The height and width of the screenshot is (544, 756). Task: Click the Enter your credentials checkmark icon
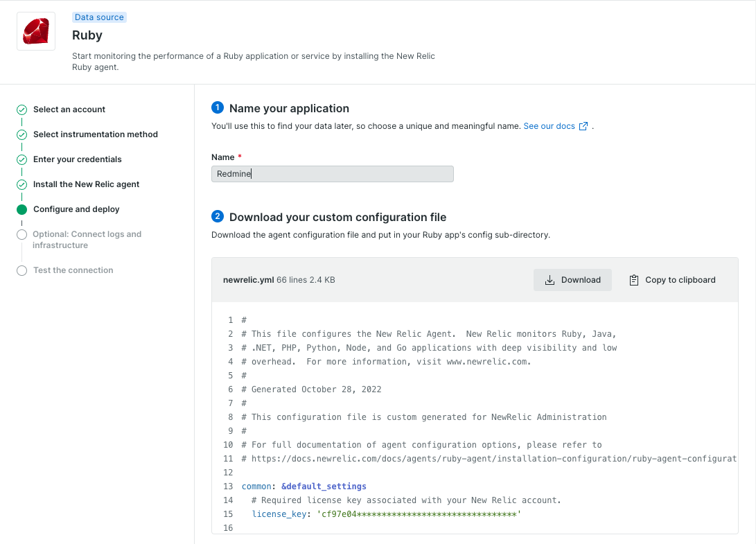(22, 159)
